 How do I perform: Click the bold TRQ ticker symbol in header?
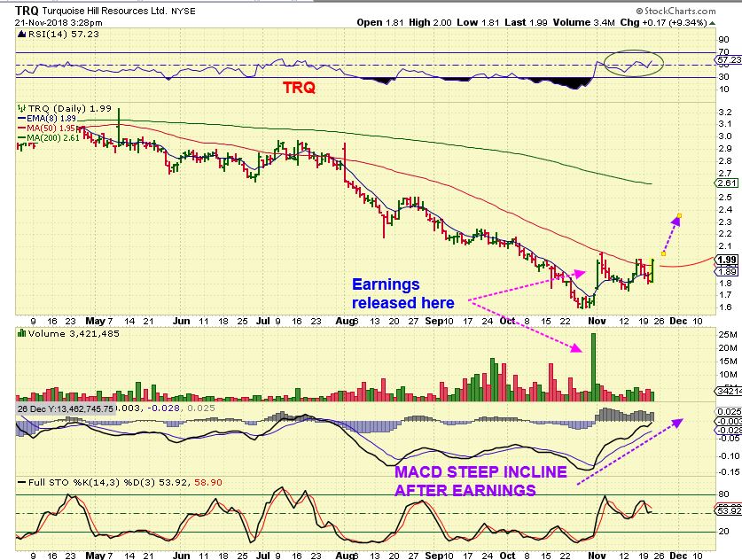27,11
